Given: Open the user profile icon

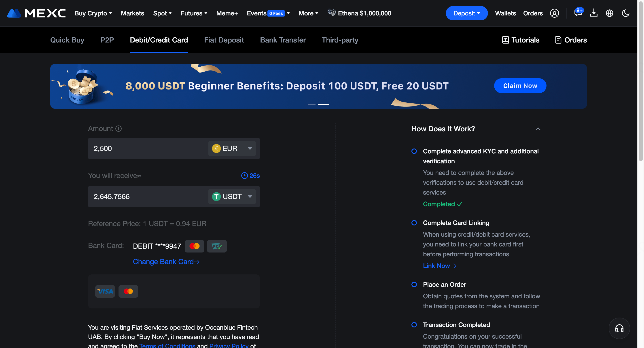Looking at the screenshot, I should click(554, 13).
